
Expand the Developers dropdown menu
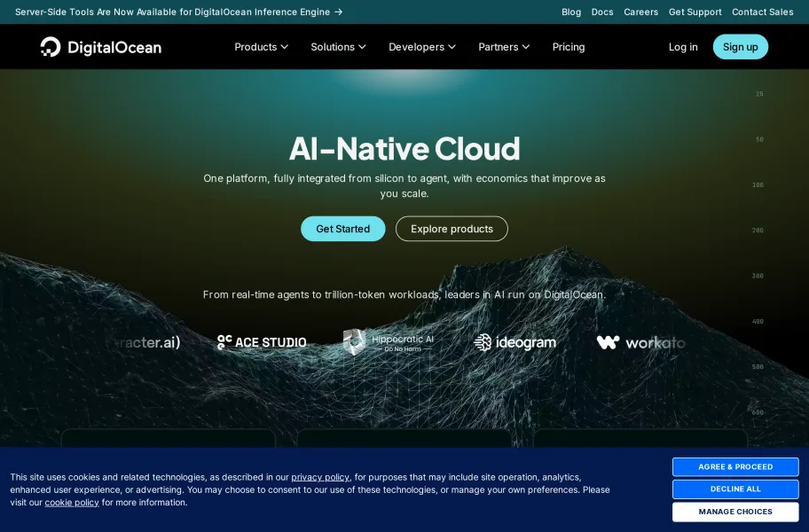[422, 47]
